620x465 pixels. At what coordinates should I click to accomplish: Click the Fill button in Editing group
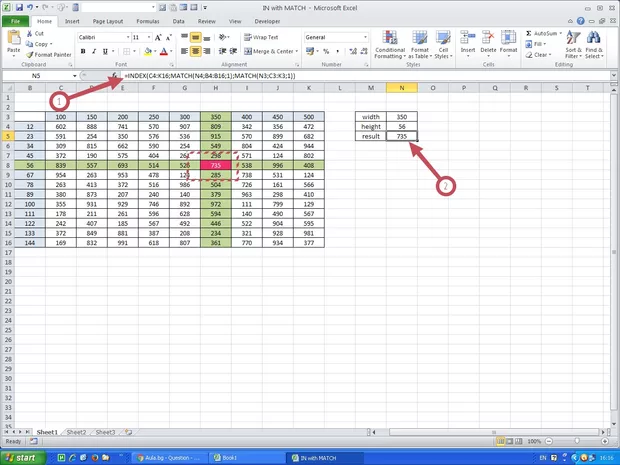coord(536,44)
